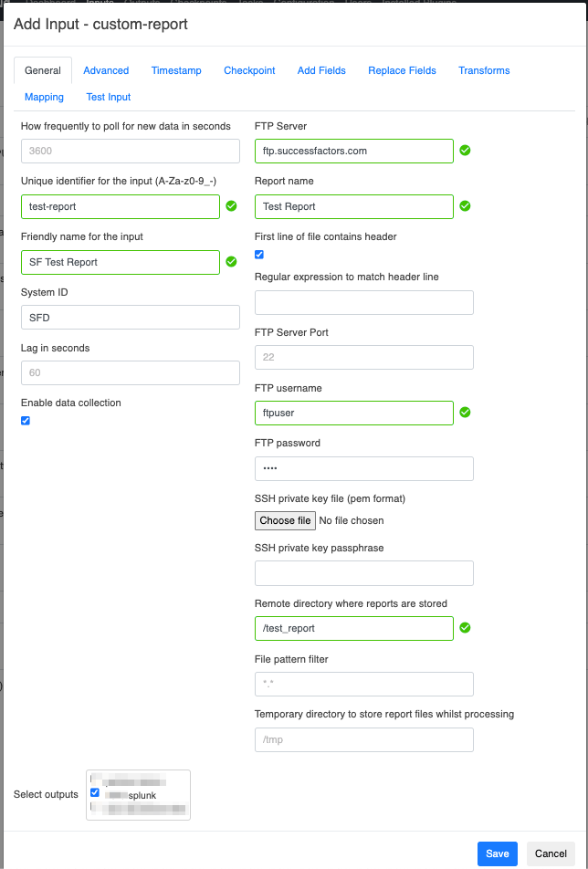Select the Mapping tab
Screen dimensions: 588x869
tap(44, 97)
